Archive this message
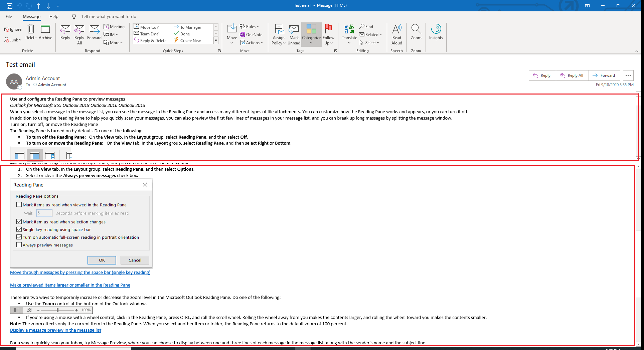644x350 pixels. tap(45, 32)
